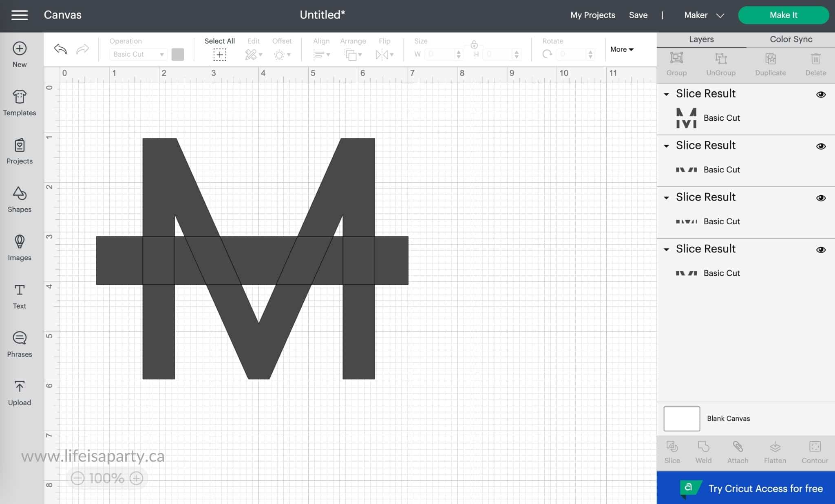The height and width of the screenshot is (504, 835).
Task: Click the Save button
Action: [639, 15]
